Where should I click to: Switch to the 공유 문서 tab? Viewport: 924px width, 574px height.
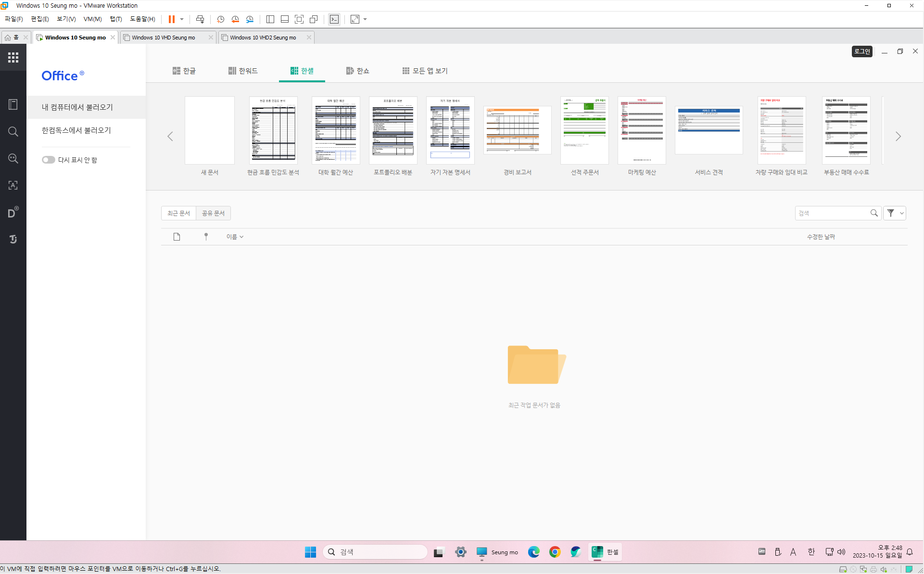tap(213, 213)
